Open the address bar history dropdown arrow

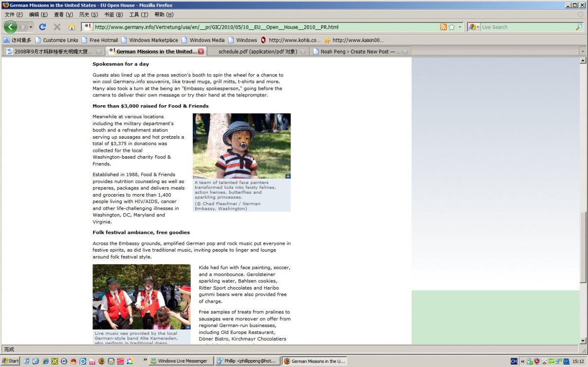click(460, 27)
